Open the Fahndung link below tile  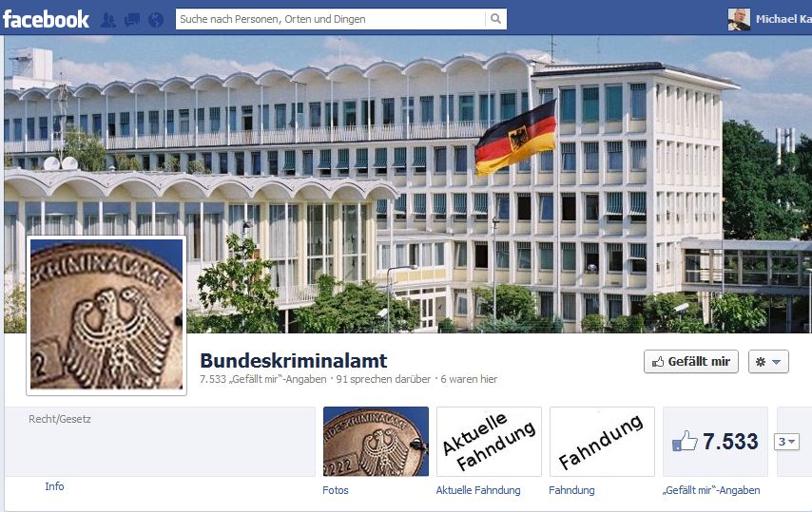(x=571, y=490)
